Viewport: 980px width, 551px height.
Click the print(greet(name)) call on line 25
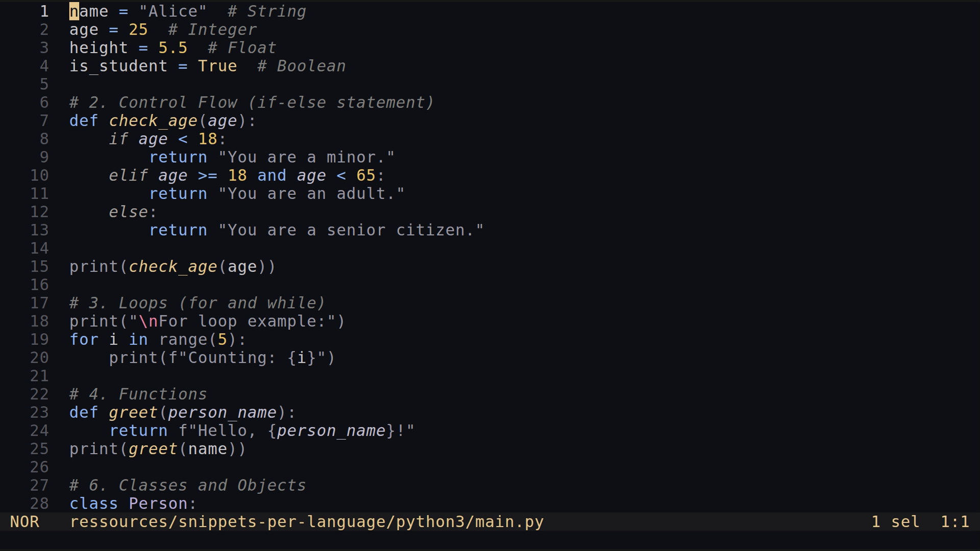(158, 449)
